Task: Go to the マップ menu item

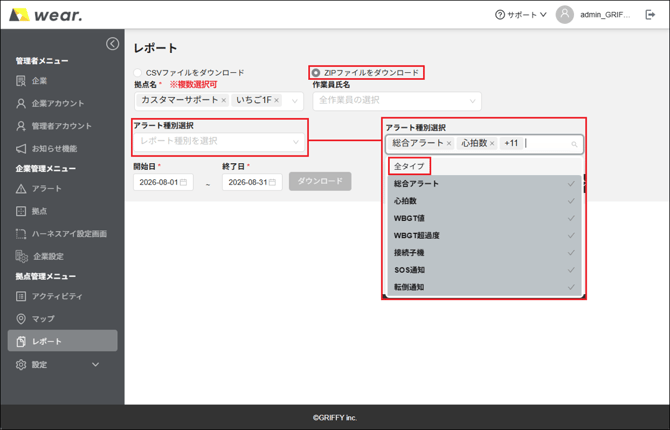Action: coord(62,319)
